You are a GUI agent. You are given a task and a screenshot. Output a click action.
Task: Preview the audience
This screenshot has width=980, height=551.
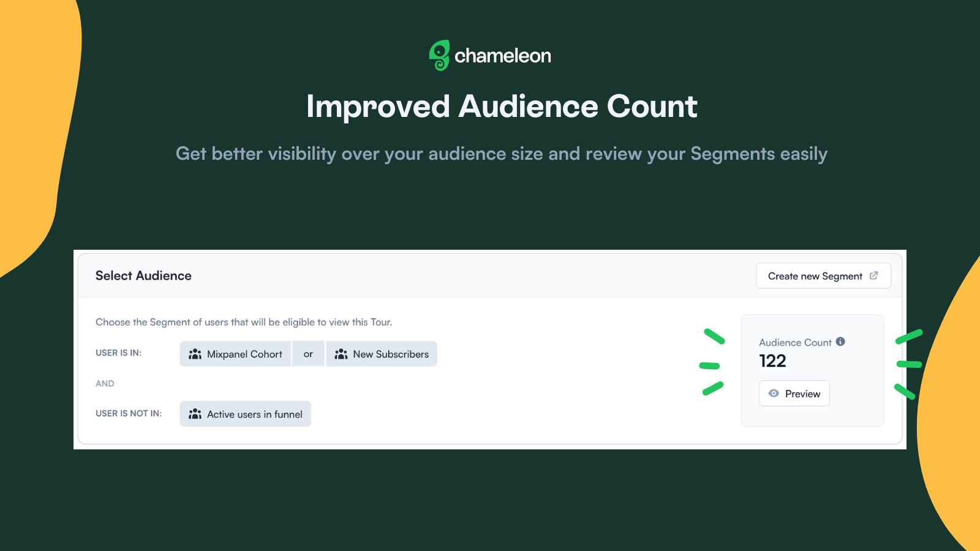pos(794,393)
